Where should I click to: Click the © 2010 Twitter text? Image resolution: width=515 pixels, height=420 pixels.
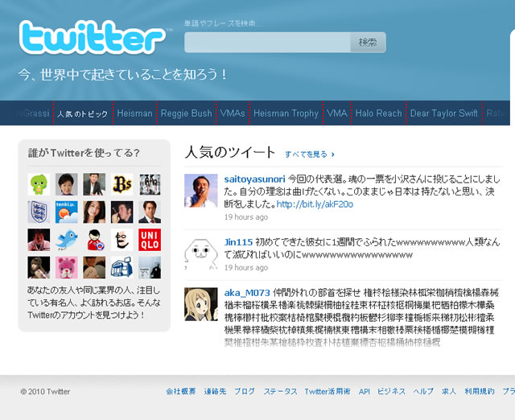[45, 391]
